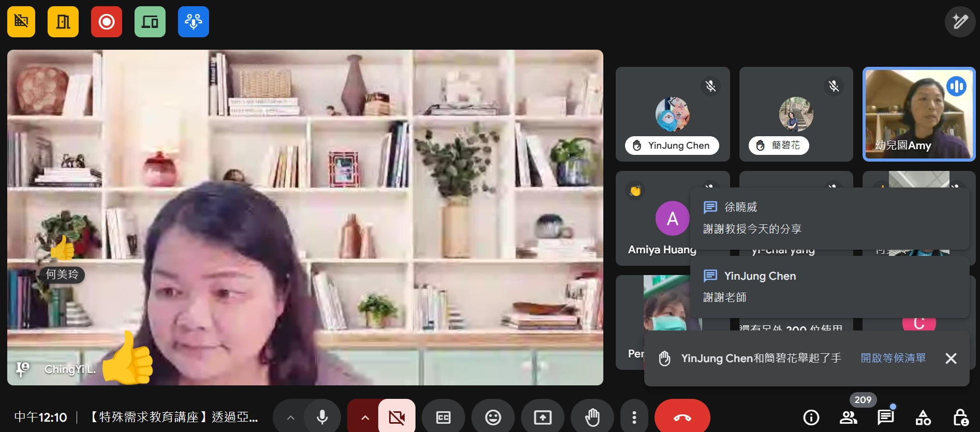The image size is (980, 432).
Task: Click the yellow door extension icon
Action: pyautogui.click(x=63, y=22)
